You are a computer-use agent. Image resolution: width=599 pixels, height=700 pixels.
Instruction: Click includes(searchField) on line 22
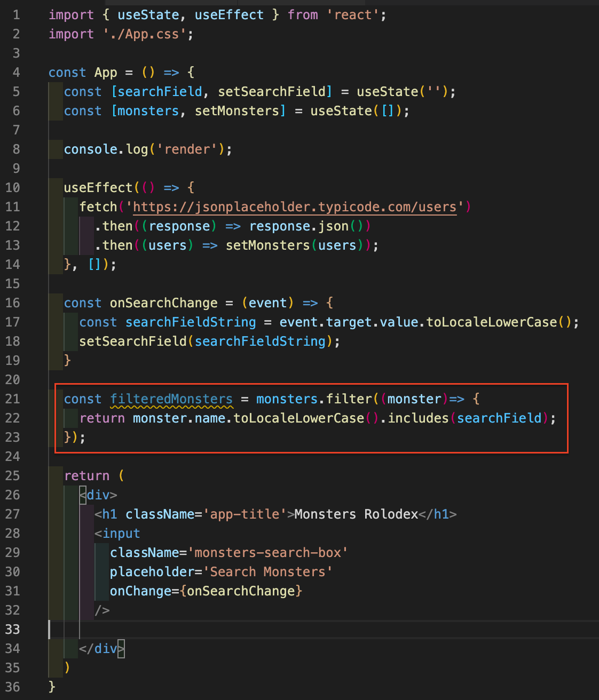click(468, 418)
